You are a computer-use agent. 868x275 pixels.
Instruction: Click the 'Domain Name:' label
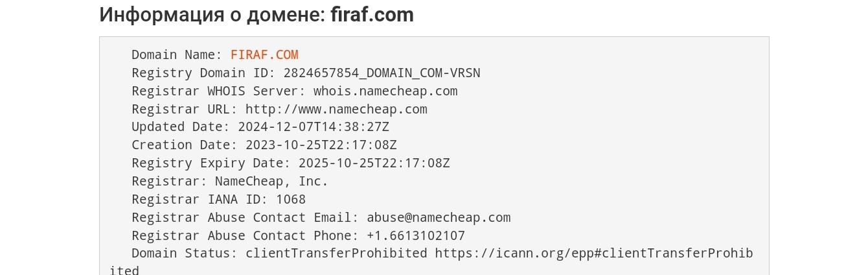point(177,55)
